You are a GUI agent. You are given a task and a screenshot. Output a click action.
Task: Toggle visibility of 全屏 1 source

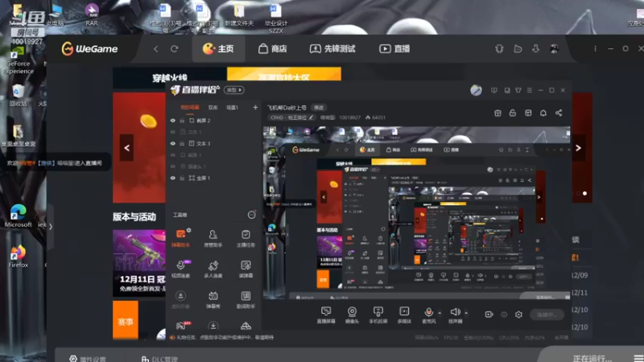coord(173,178)
